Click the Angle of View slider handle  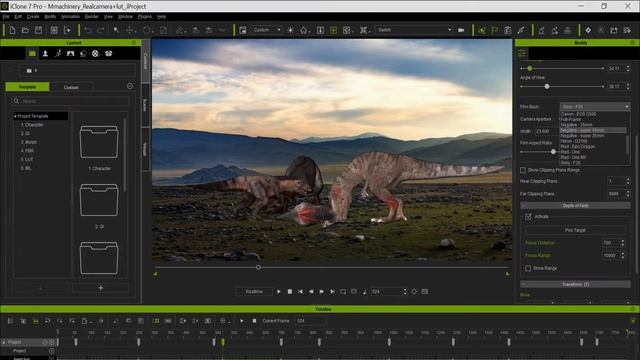[547, 87]
